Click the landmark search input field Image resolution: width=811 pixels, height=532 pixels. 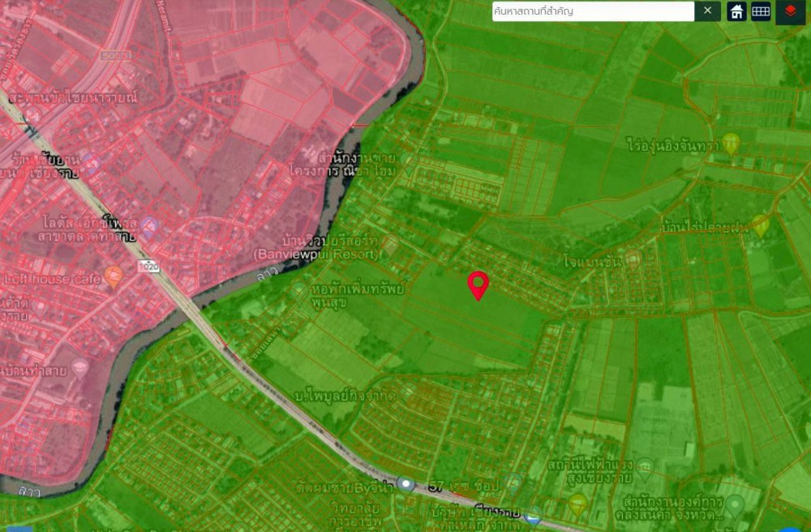[x=593, y=11]
